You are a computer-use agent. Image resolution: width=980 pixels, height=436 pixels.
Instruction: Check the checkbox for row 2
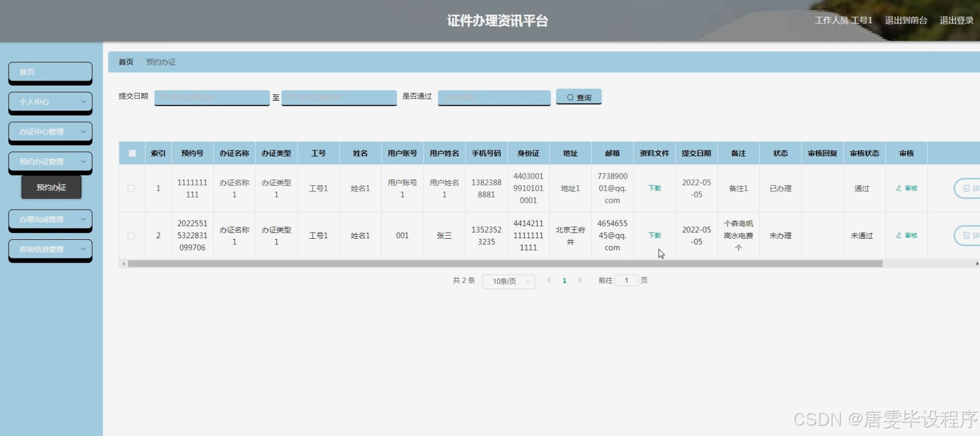pyautogui.click(x=131, y=236)
